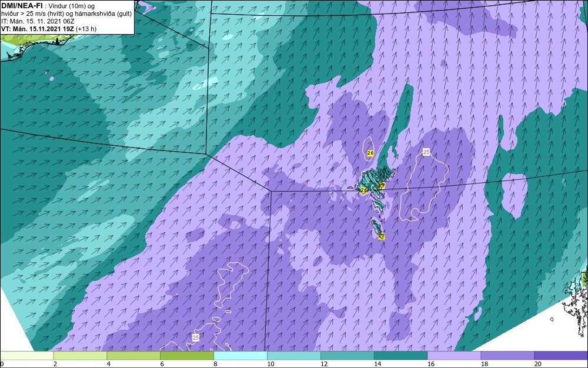Click the "IT: Mán. 15. 11. 2021 06Z" line
This screenshot has height=368, width=588.
pos(38,21)
